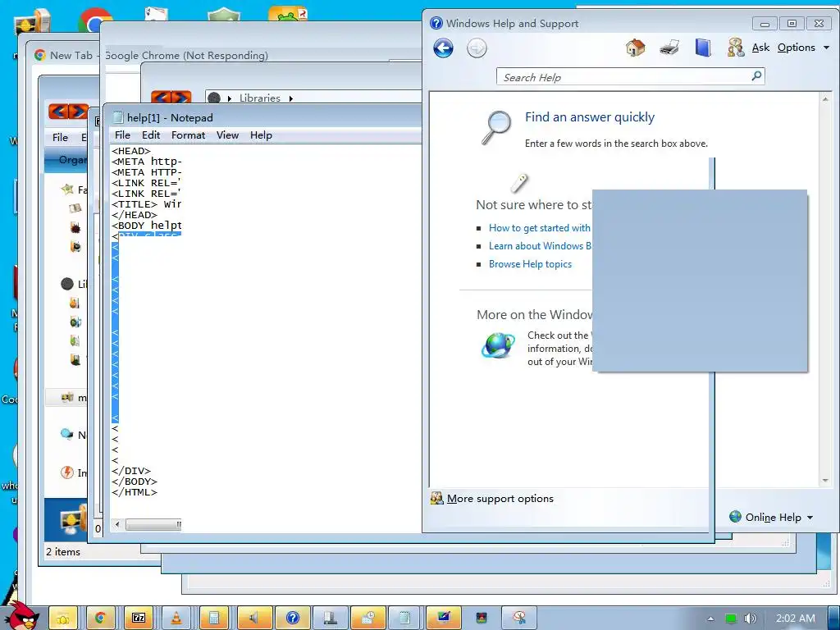Select Network icon in Explorer navigation pane

(x=67, y=435)
